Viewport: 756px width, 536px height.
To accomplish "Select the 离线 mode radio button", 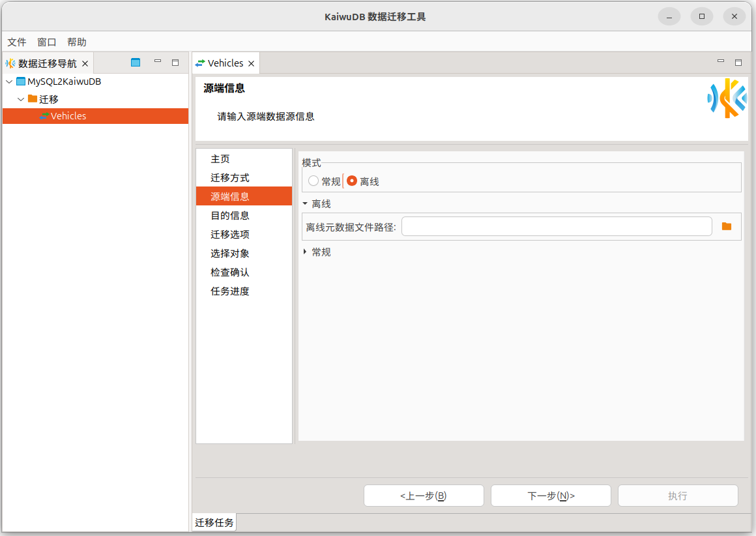I will click(352, 181).
